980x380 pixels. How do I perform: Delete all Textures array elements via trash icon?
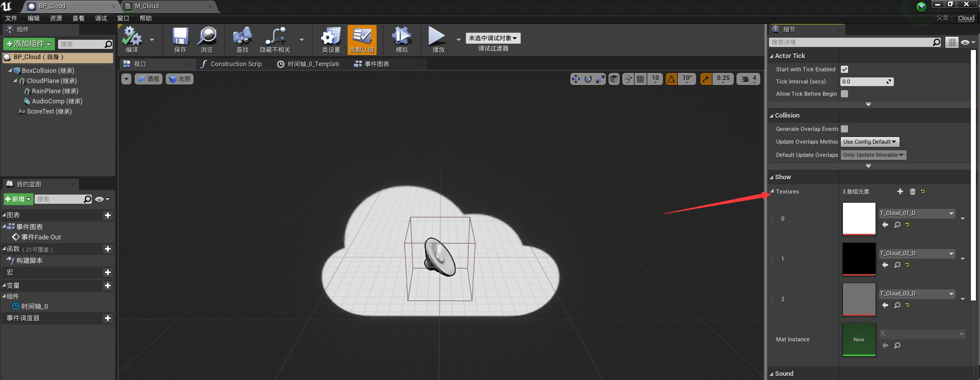pos(912,192)
